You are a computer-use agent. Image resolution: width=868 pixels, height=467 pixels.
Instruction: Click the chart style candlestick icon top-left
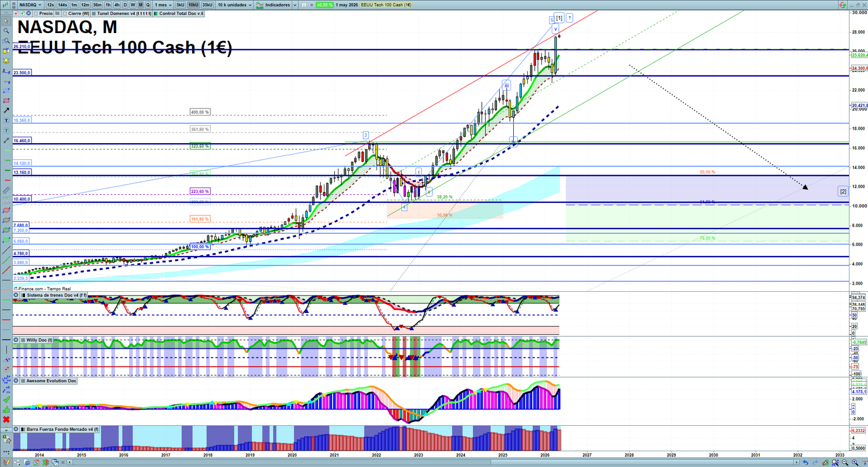pos(5,5)
